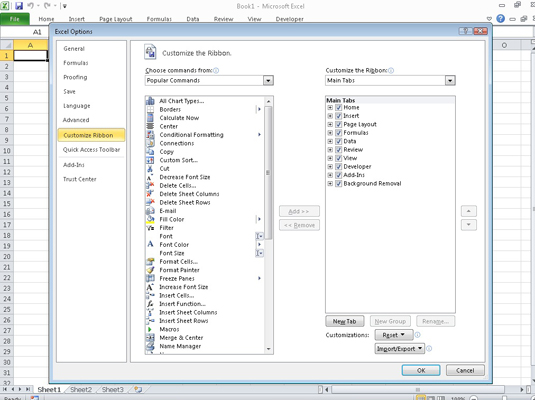Expand the Background Removal tree node
Image resolution: width=535 pixels, height=400 pixels.
[x=330, y=184]
